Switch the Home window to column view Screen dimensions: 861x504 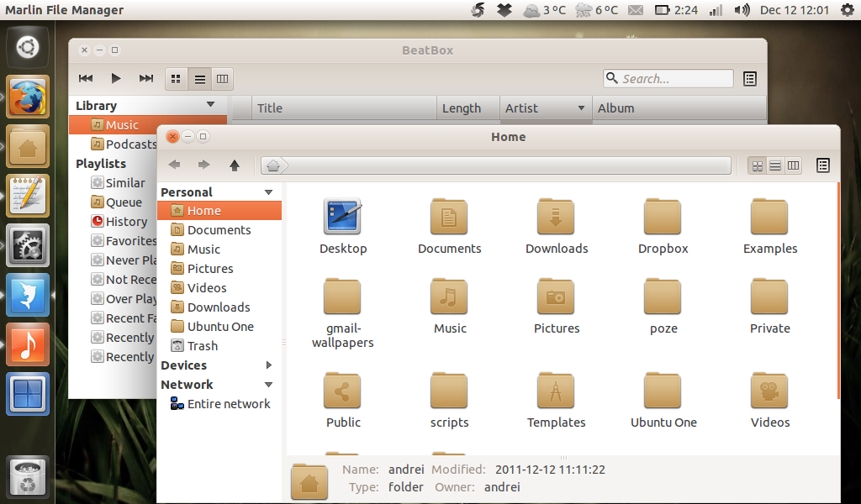coord(793,165)
